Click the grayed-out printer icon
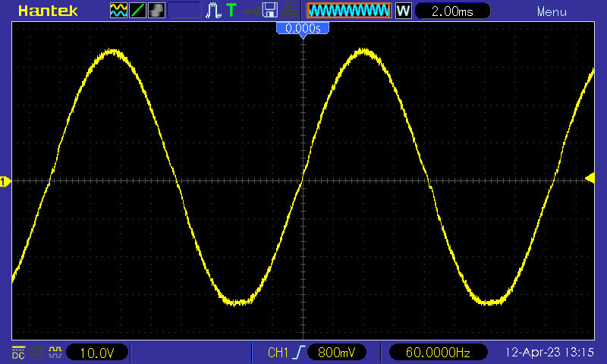Screen dimensions: 607x364 click(x=289, y=11)
